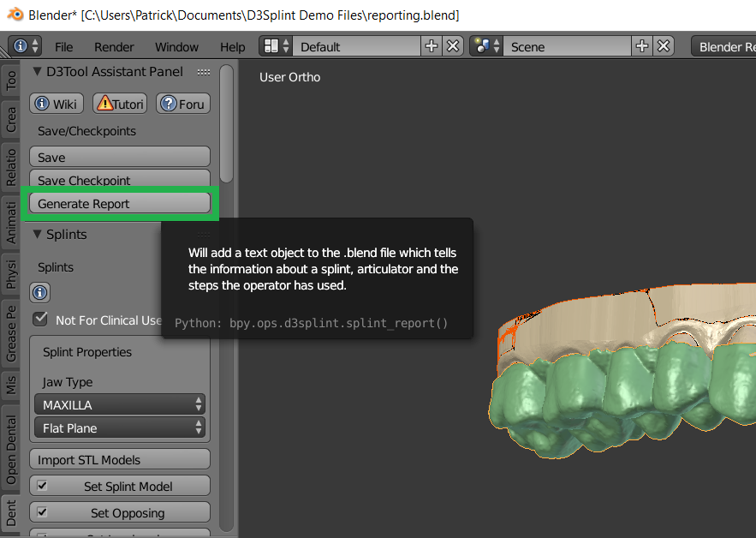This screenshot has width=756, height=538.
Task: Delete the active Scene
Action: [x=664, y=46]
